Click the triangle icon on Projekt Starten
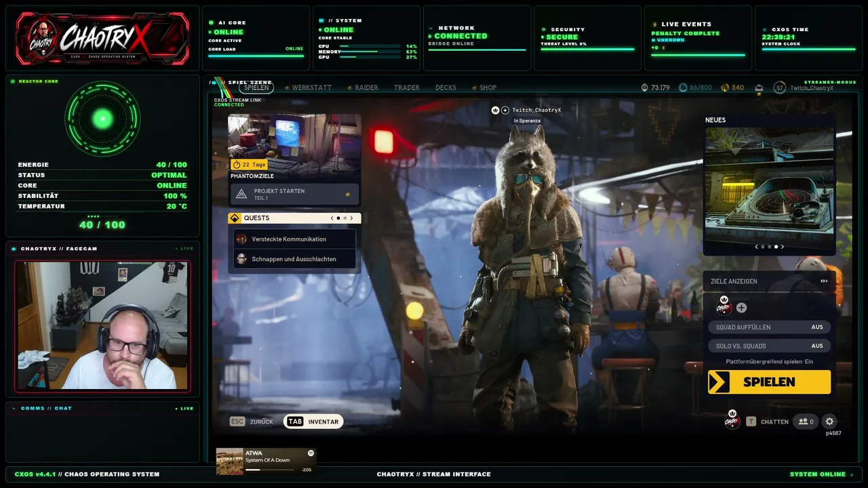The height and width of the screenshot is (488, 868). (x=241, y=194)
